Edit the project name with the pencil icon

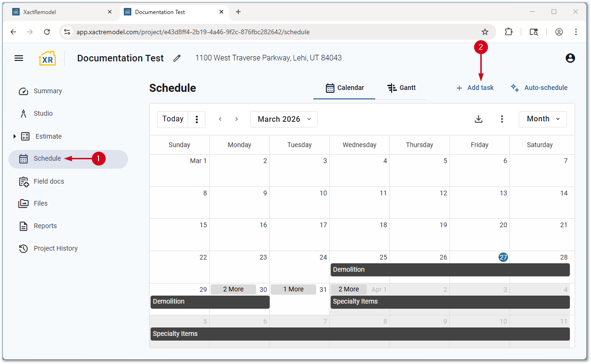(177, 58)
